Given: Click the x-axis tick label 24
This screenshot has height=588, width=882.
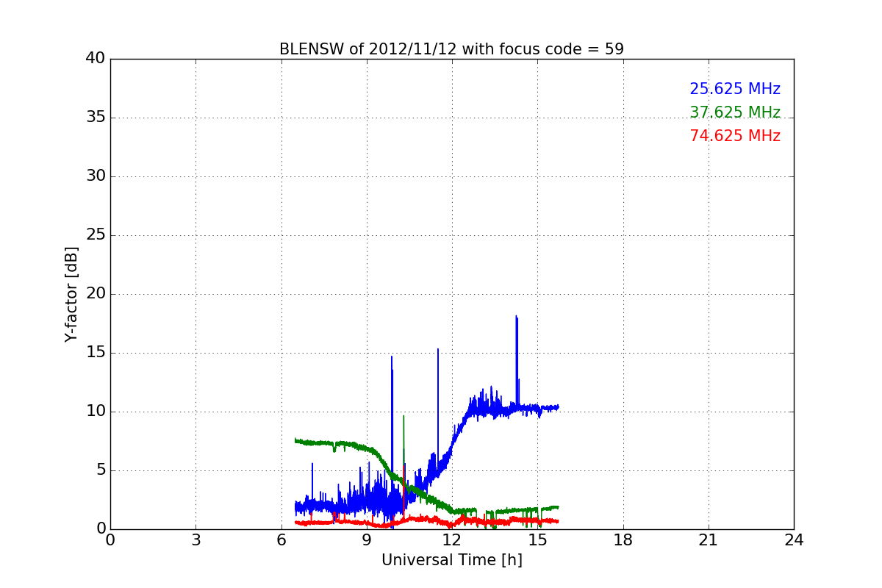Looking at the screenshot, I should 794,540.
